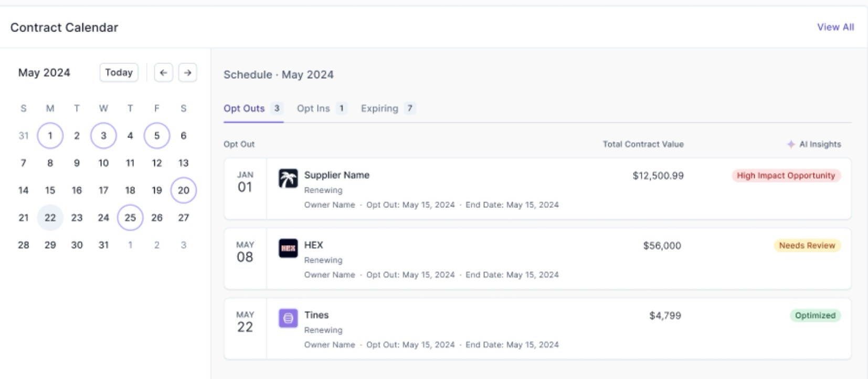This screenshot has width=868, height=379.
Task: Pick May 20 on the calendar
Action: point(183,191)
